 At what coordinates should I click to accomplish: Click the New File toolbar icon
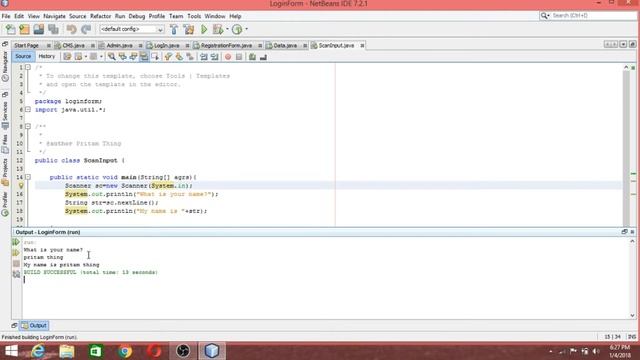pos(10,29)
